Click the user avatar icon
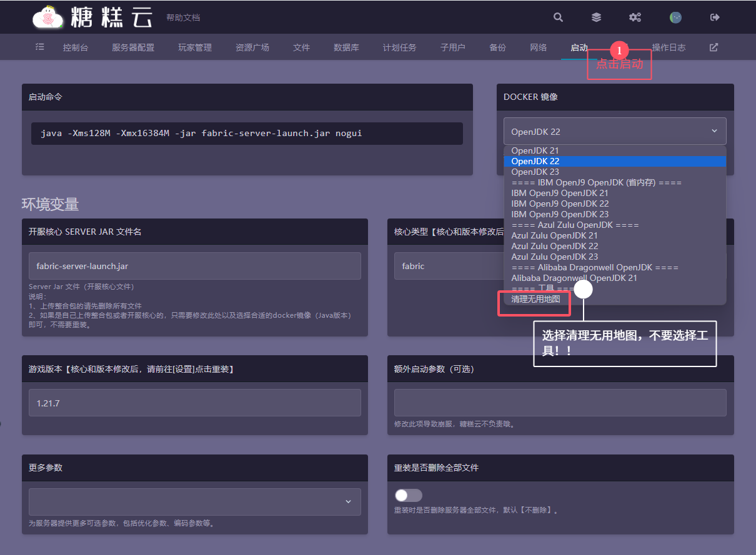 [675, 17]
